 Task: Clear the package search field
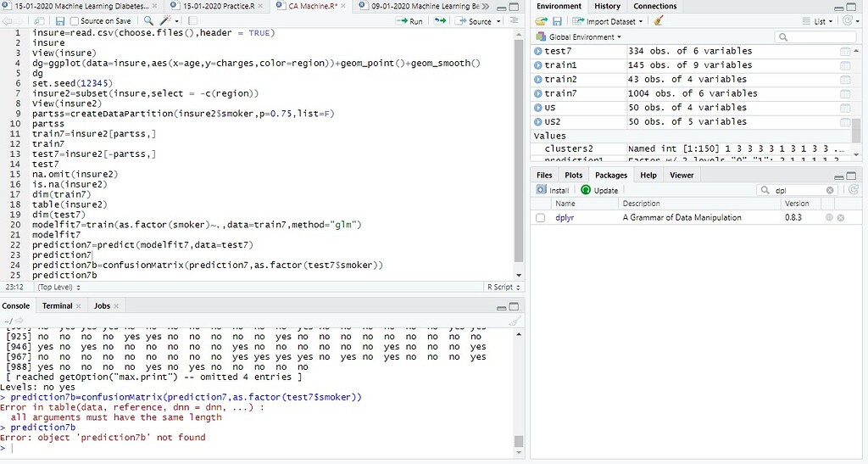[830, 190]
